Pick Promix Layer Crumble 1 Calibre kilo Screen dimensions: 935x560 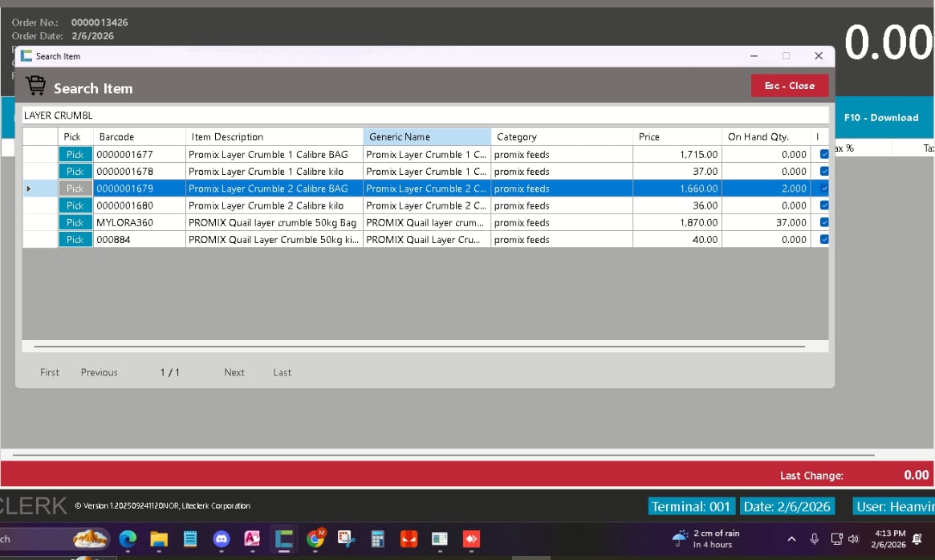75,172
